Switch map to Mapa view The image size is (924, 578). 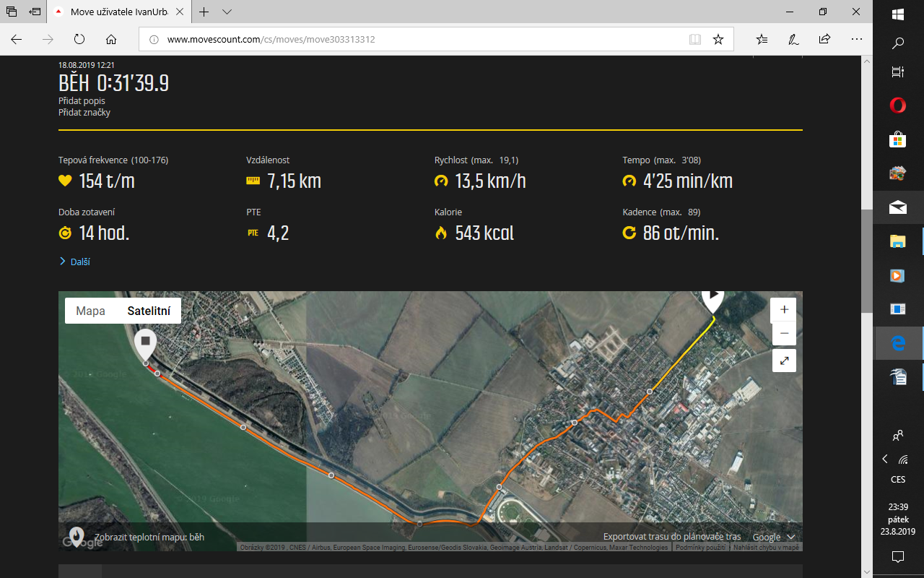pos(90,311)
